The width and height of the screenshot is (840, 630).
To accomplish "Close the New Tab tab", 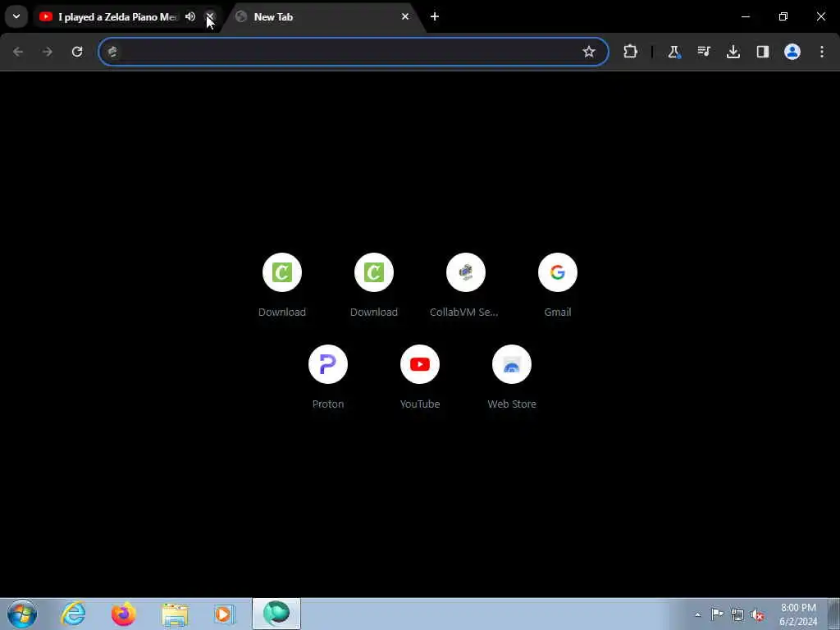I will tap(405, 16).
